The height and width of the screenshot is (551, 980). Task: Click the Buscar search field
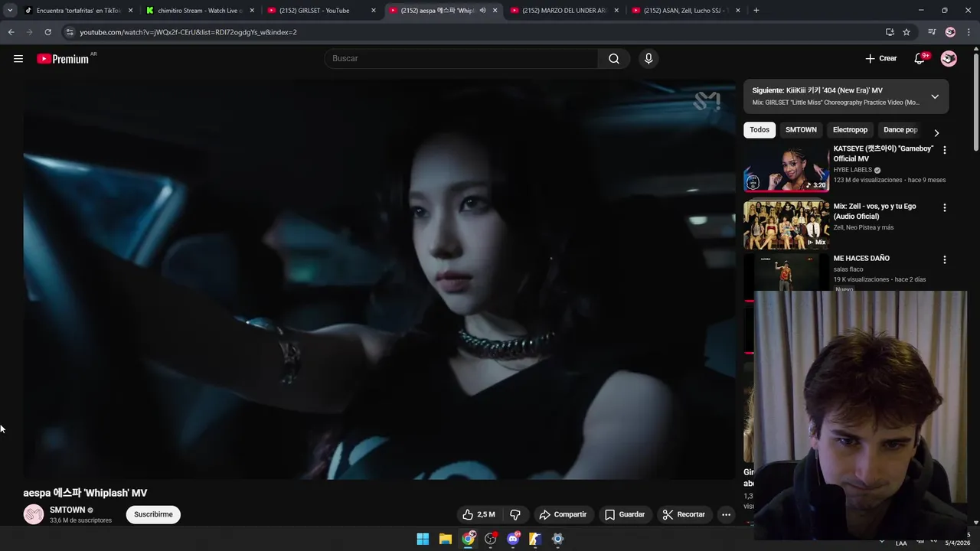pos(461,59)
